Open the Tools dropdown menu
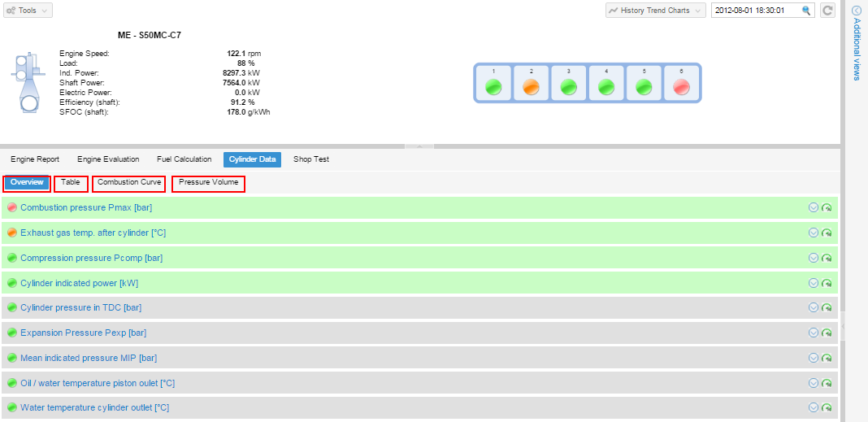The image size is (868, 422). (28, 11)
